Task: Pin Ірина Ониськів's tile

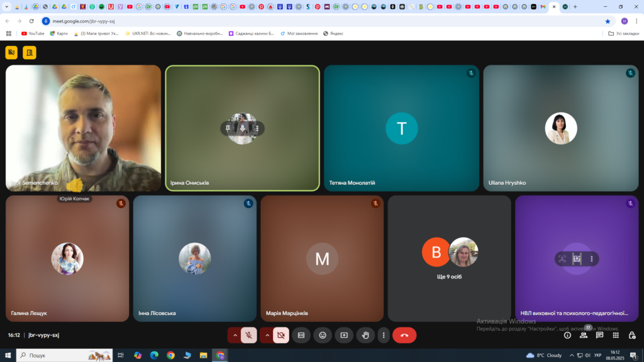Action: 228,128
